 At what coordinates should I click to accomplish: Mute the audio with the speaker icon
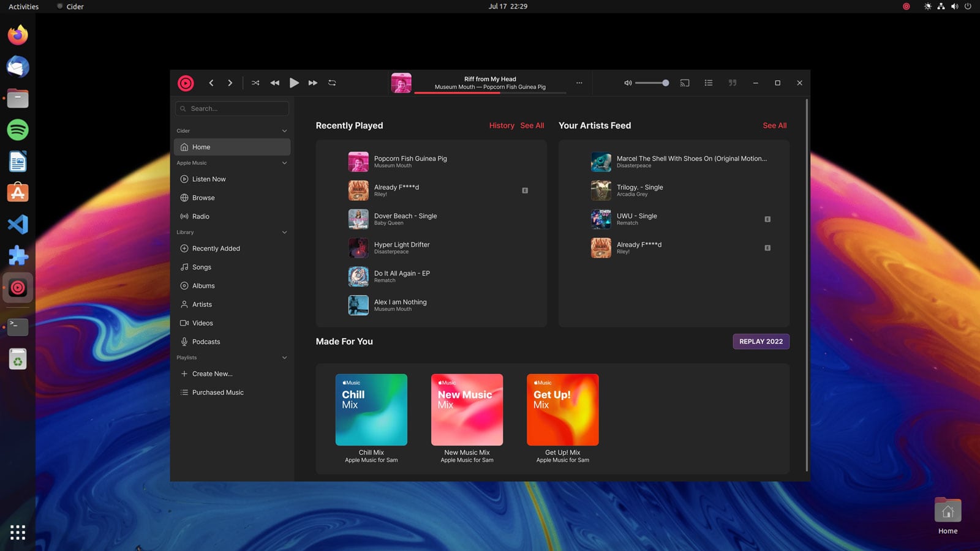pyautogui.click(x=627, y=83)
